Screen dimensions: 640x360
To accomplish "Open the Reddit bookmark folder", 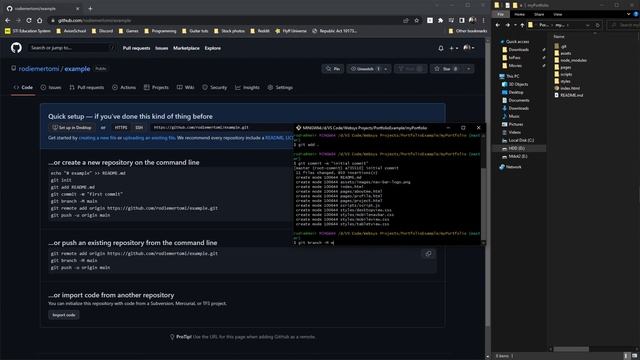I will pyautogui.click(x=260, y=31).
